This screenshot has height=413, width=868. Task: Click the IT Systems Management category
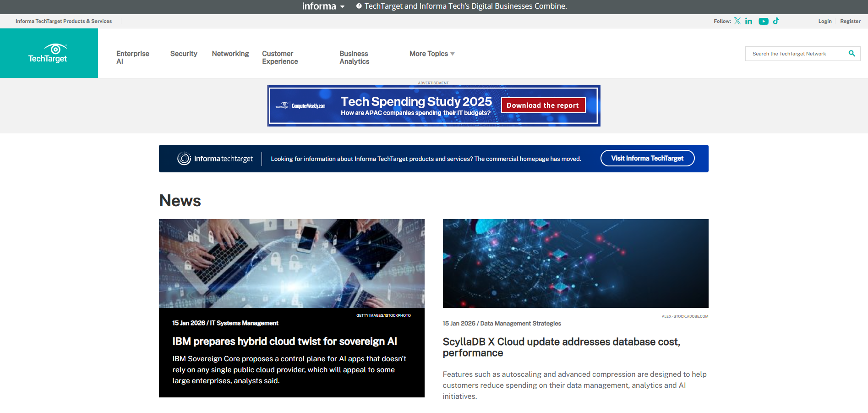pos(244,323)
